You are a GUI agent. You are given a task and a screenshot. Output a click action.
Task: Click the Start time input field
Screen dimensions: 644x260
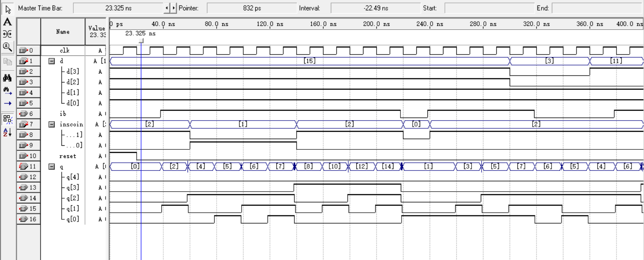[x=489, y=8]
